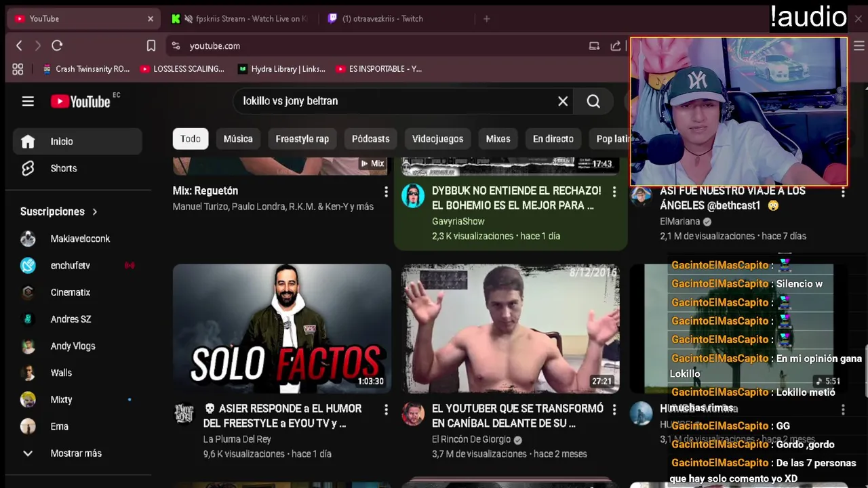Open site info icon beside URL
The width and height of the screenshot is (868, 488).
coord(176,45)
